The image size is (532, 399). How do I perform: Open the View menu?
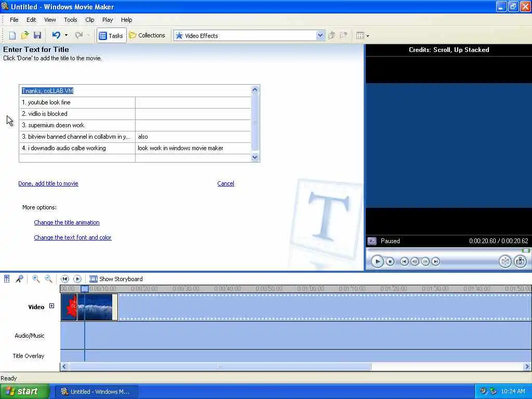click(x=50, y=20)
